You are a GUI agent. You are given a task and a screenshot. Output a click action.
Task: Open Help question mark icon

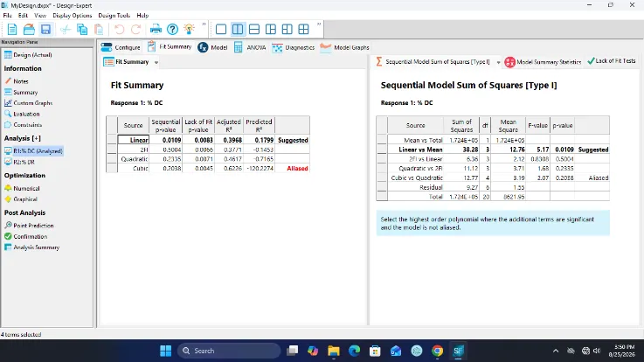172,29
